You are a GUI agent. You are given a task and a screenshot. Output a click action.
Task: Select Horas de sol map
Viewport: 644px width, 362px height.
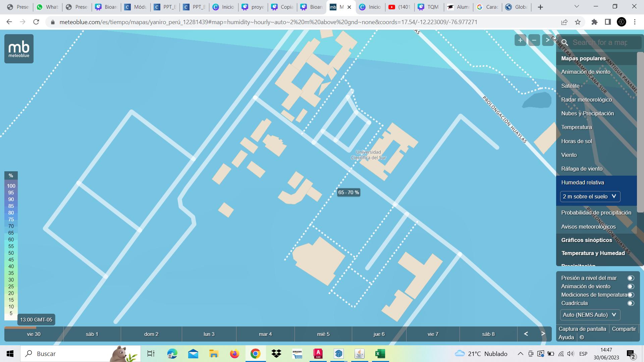576,141
